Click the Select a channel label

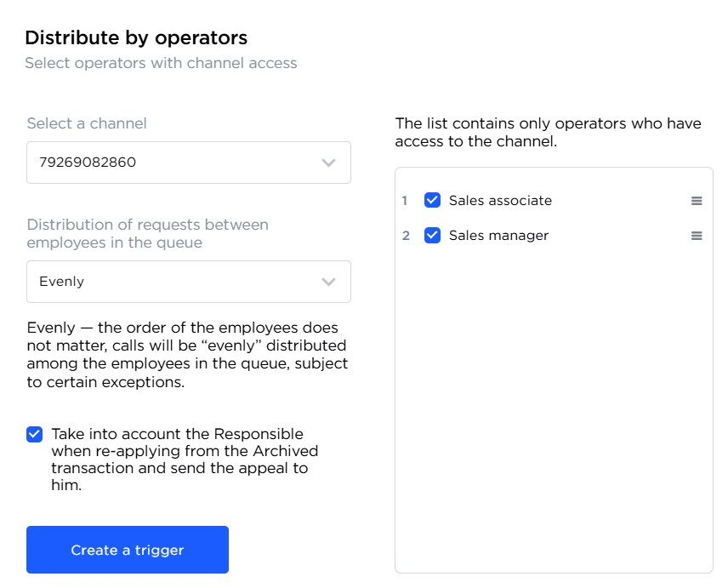[x=87, y=123]
